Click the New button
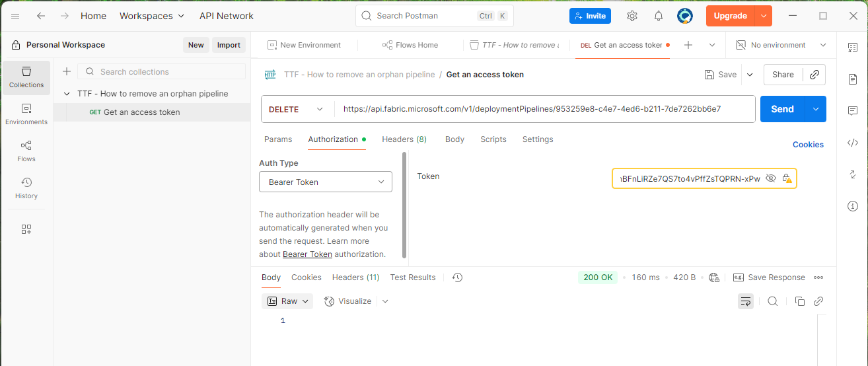The height and width of the screenshot is (366, 868). point(196,45)
